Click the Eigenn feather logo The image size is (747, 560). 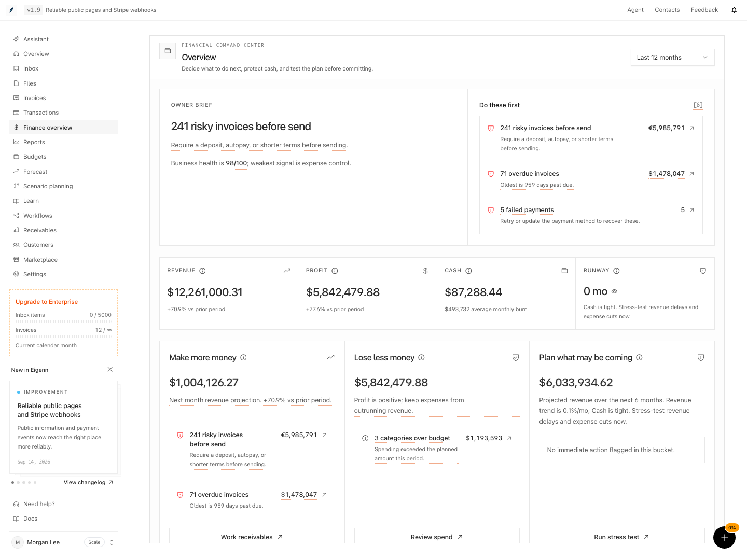click(x=11, y=10)
